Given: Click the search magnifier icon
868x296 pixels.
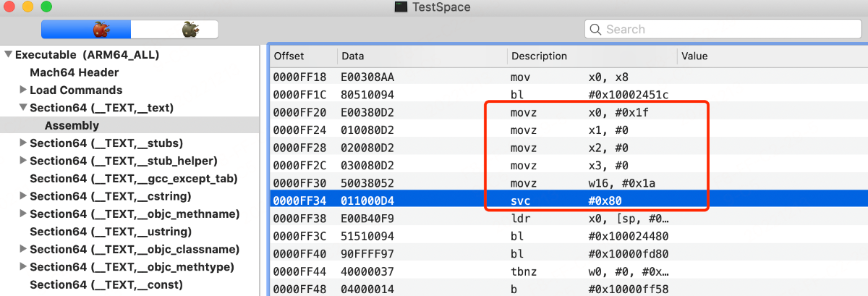Looking at the screenshot, I should point(596,29).
